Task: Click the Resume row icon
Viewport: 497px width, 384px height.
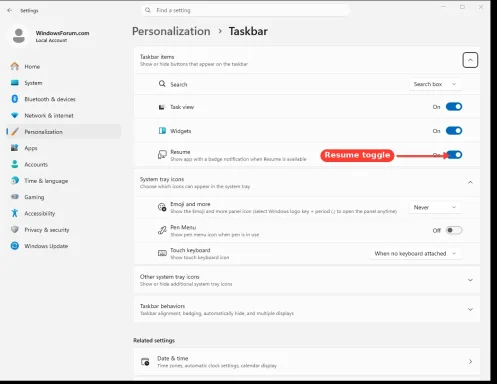Action: pos(162,155)
